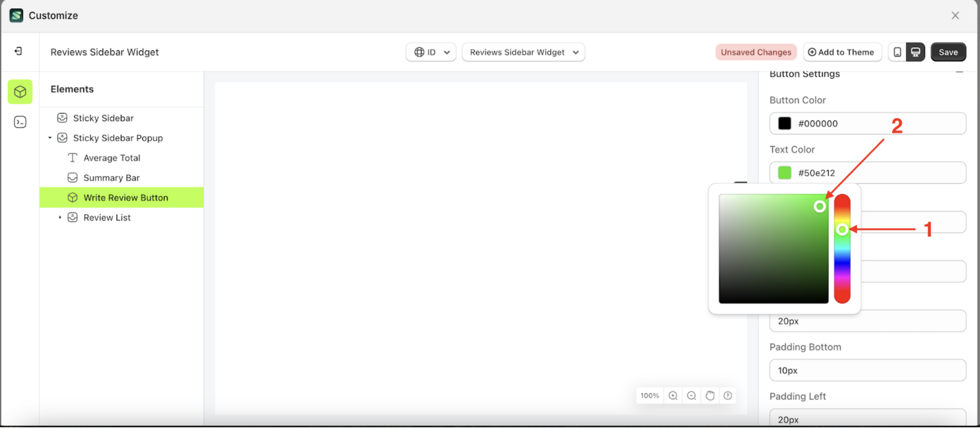Click the zoom in magnifier icon
The image size is (980, 428).
pyautogui.click(x=673, y=395)
